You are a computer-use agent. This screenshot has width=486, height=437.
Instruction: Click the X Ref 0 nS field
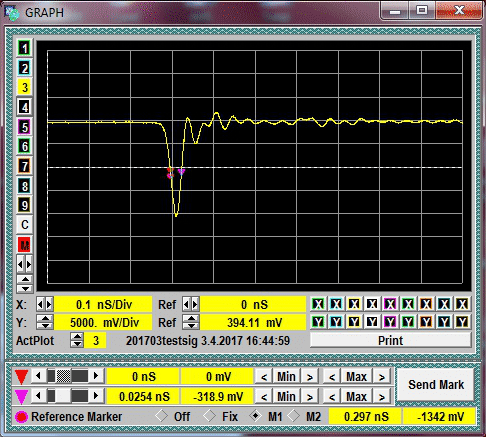pos(253,304)
